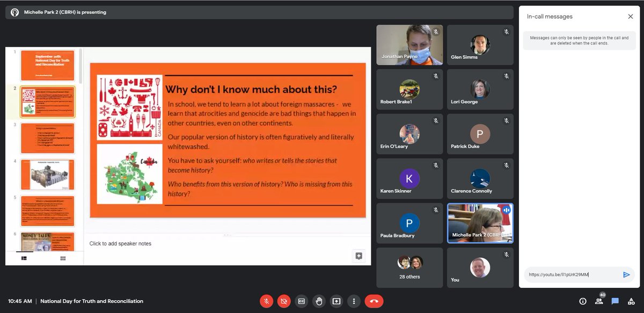The width and height of the screenshot is (644, 313).
Task: Select Erin O'Leary participant tile
Action: [x=409, y=134]
